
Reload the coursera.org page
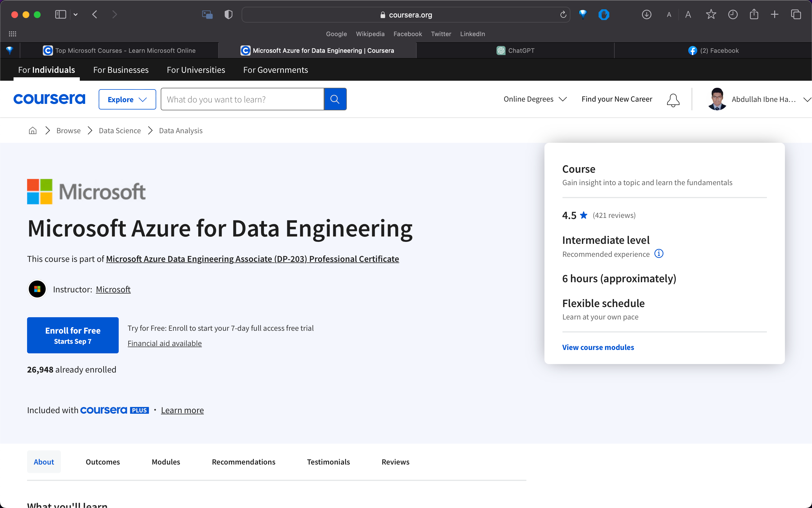563,14
